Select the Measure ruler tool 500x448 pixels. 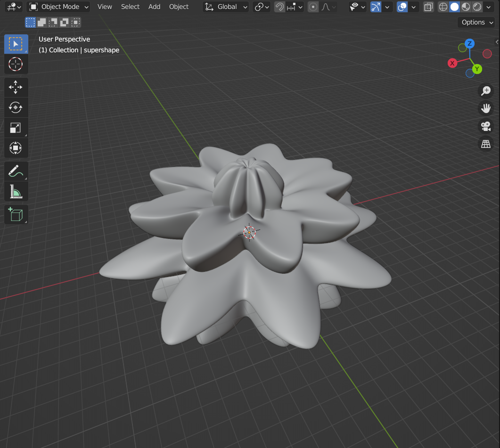click(16, 192)
